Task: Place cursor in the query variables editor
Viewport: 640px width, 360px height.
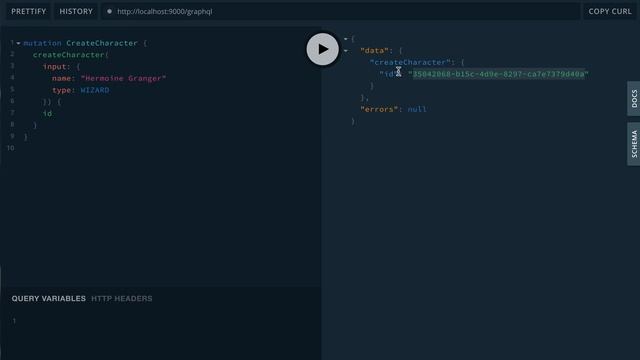Action: (x=167, y=321)
